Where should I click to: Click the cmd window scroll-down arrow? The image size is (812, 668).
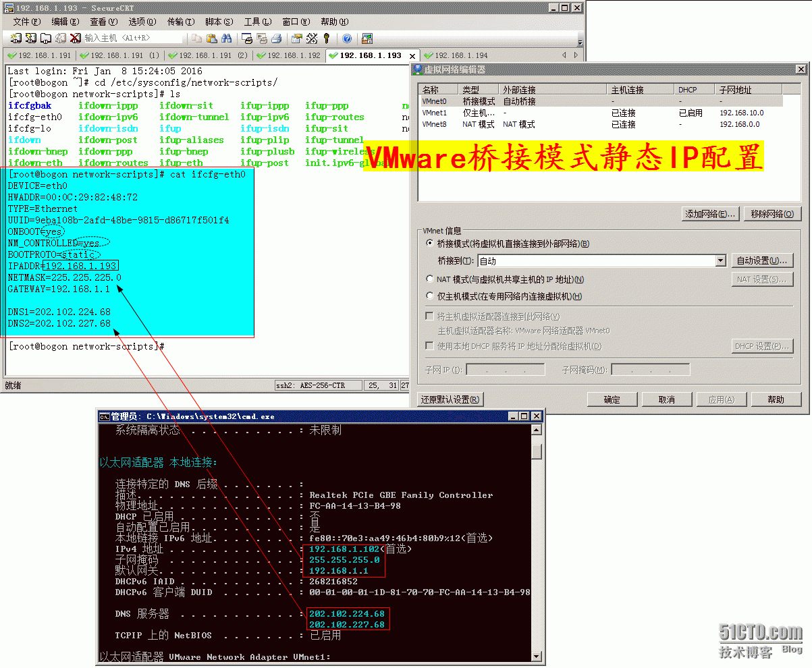tap(537, 656)
